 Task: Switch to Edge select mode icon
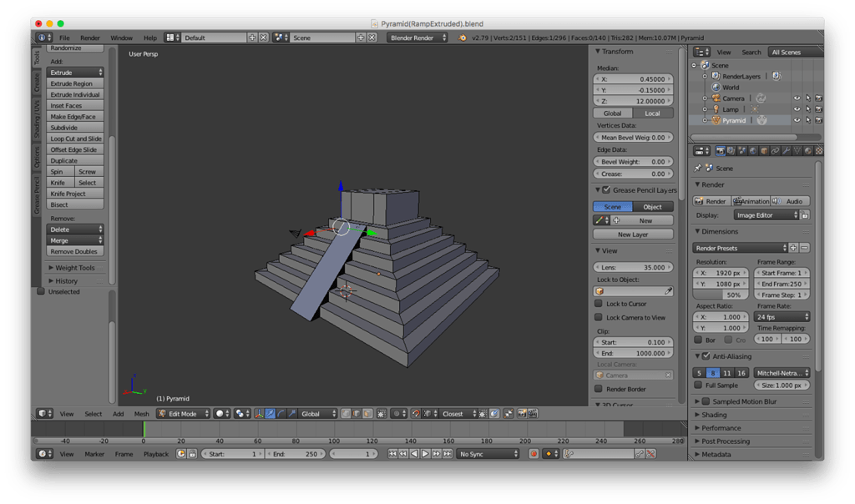[x=356, y=414]
